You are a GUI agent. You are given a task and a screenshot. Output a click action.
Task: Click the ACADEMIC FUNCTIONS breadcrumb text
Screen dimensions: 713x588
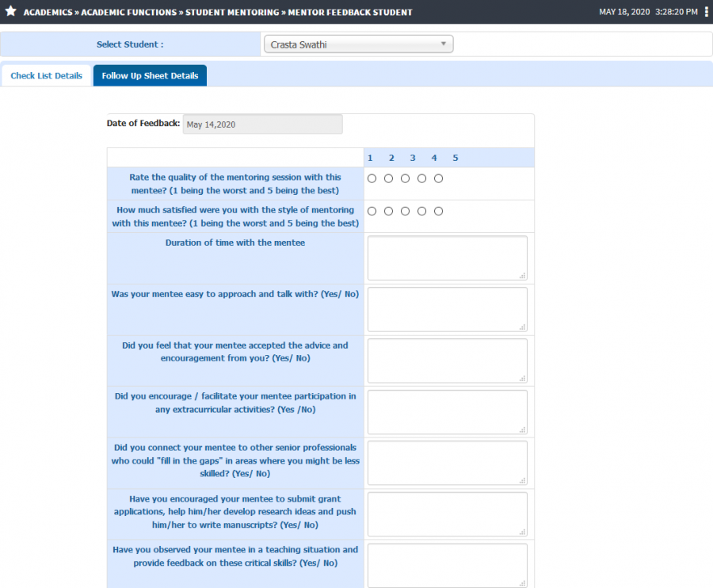128,12
